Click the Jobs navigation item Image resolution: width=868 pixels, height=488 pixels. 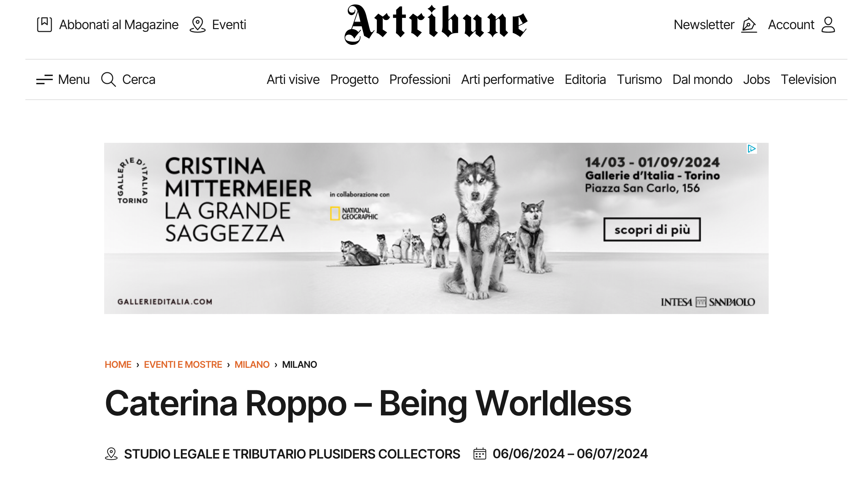pos(756,79)
